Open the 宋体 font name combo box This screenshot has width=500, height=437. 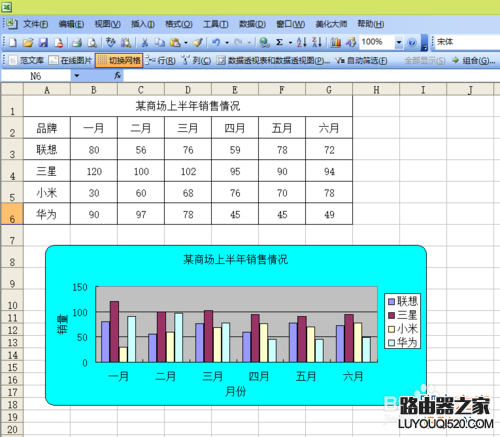467,42
